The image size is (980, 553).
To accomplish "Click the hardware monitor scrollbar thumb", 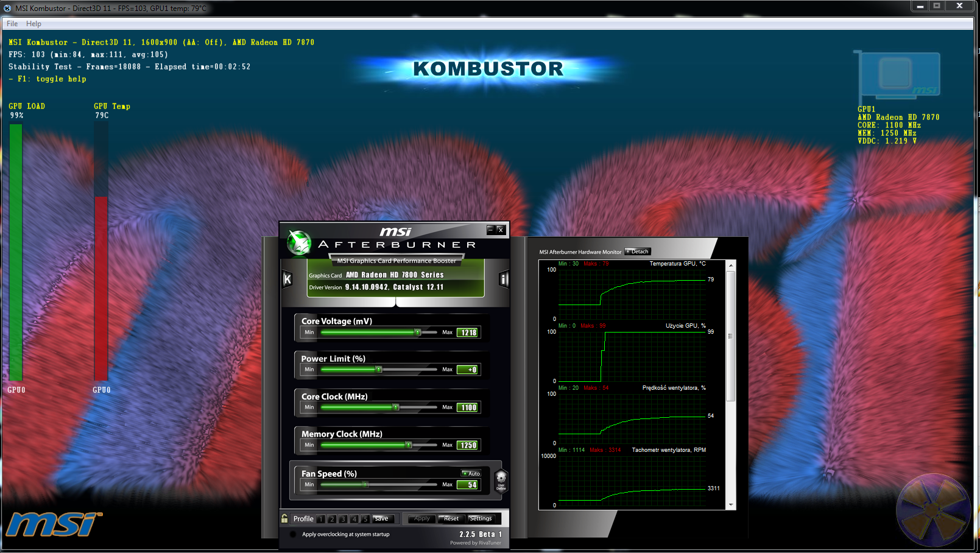I will (731, 336).
